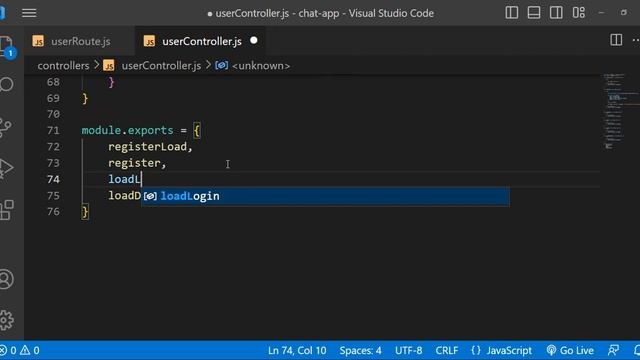Open the editor More Actions menu
Viewport: 640px width, 360px height.
click(x=636, y=40)
